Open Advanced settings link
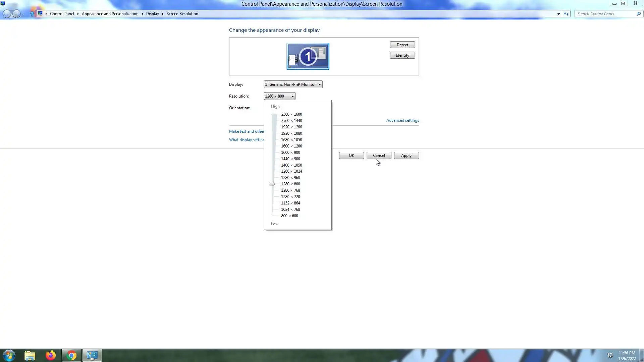The height and width of the screenshot is (362, 644). [402, 120]
